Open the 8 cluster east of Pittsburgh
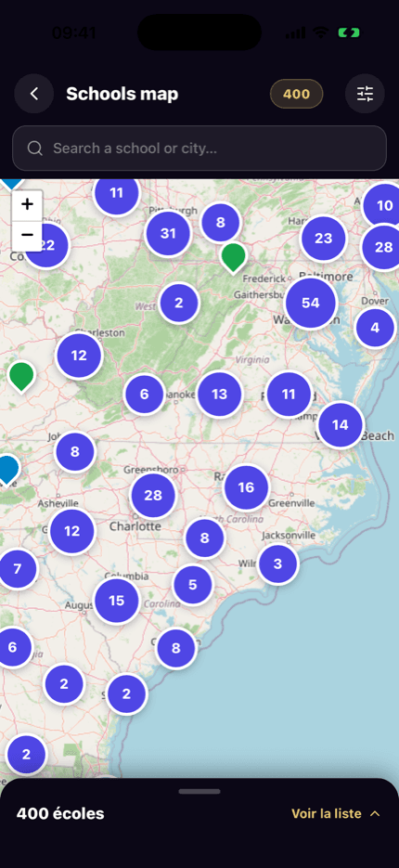 tap(221, 223)
